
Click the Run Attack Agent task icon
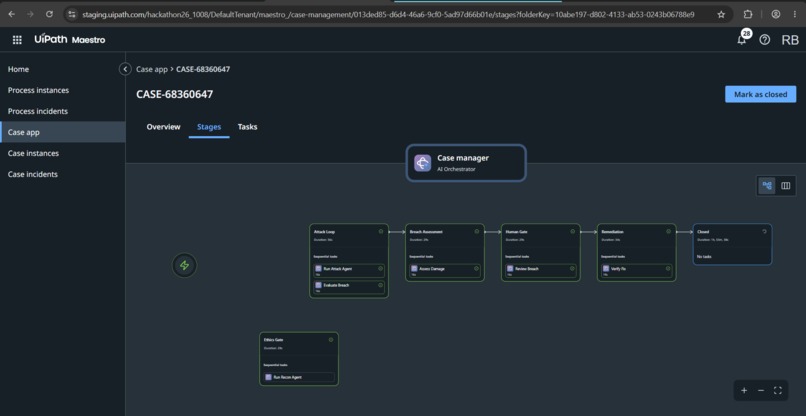(x=318, y=268)
